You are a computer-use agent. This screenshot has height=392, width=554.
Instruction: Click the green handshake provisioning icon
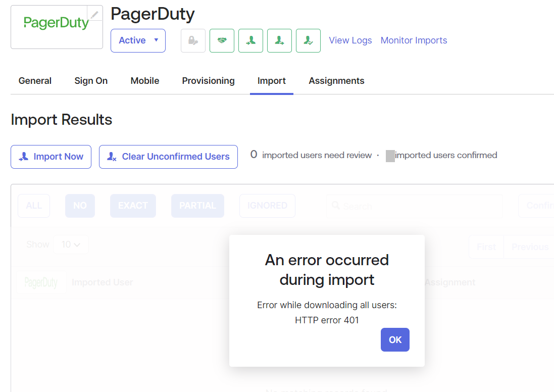222,40
